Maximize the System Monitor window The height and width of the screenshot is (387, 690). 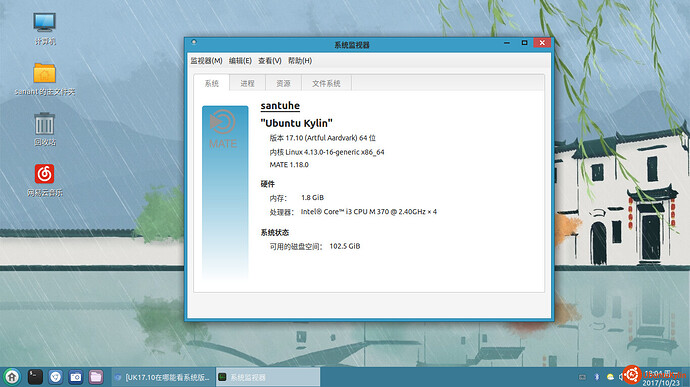tap(524, 43)
